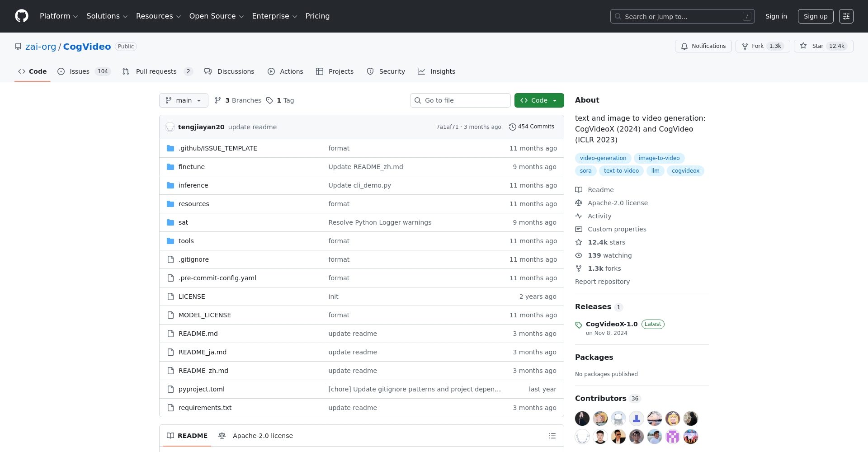Image resolution: width=868 pixels, height=452 pixels.
Task: Open the README.md file link
Action: [x=198, y=334]
